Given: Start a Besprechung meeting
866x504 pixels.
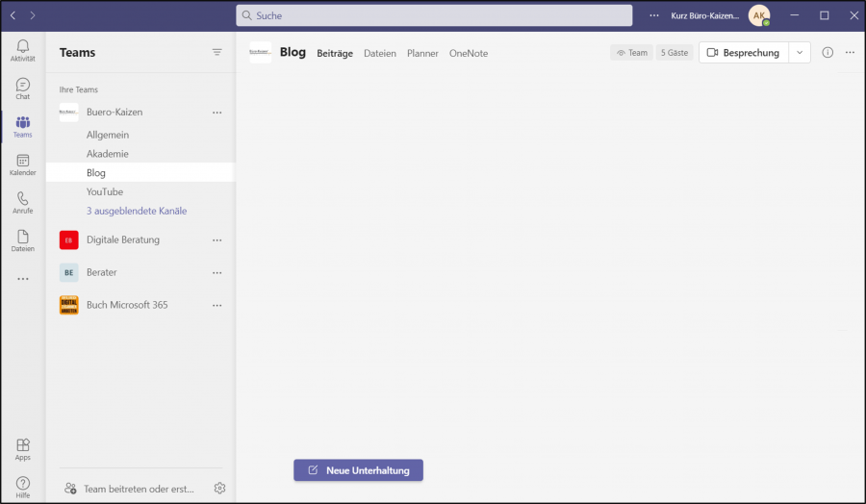Looking at the screenshot, I should coord(744,53).
